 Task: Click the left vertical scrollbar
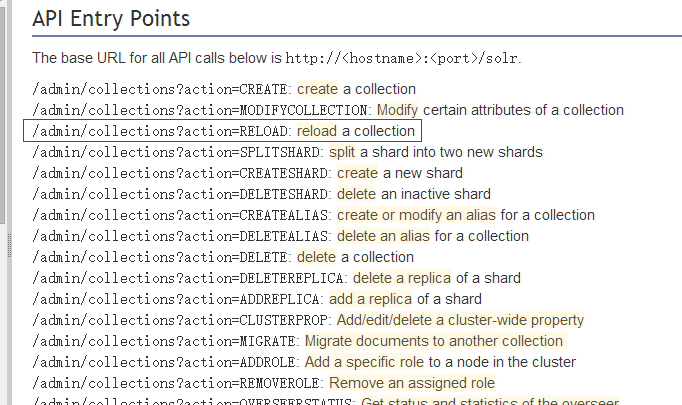(2, 113)
